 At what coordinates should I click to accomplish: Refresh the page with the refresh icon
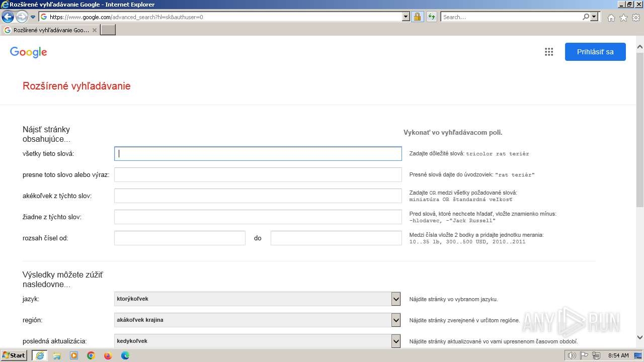pos(431,17)
